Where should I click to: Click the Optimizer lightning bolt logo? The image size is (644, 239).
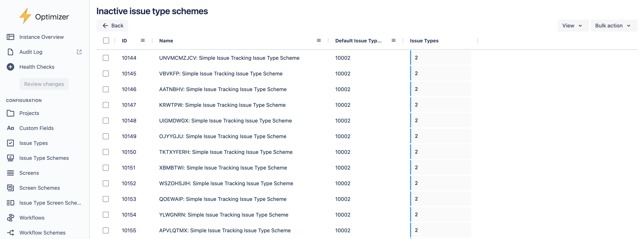coord(25,16)
